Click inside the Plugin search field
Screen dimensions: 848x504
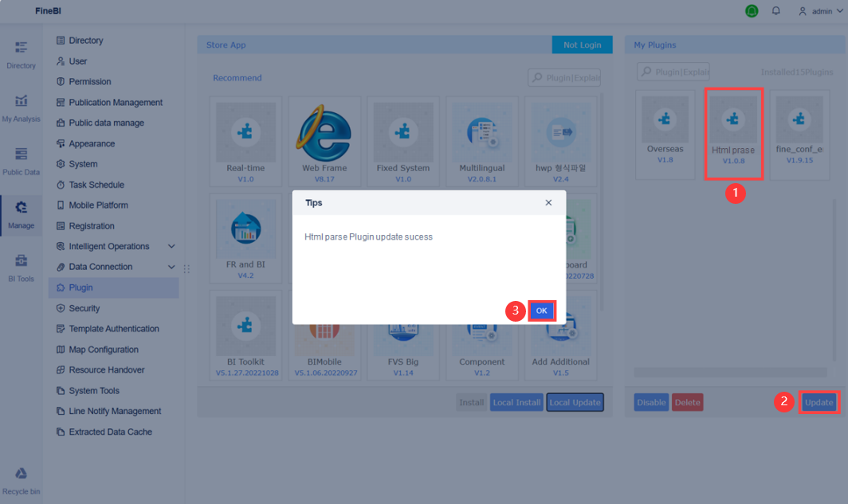click(673, 71)
